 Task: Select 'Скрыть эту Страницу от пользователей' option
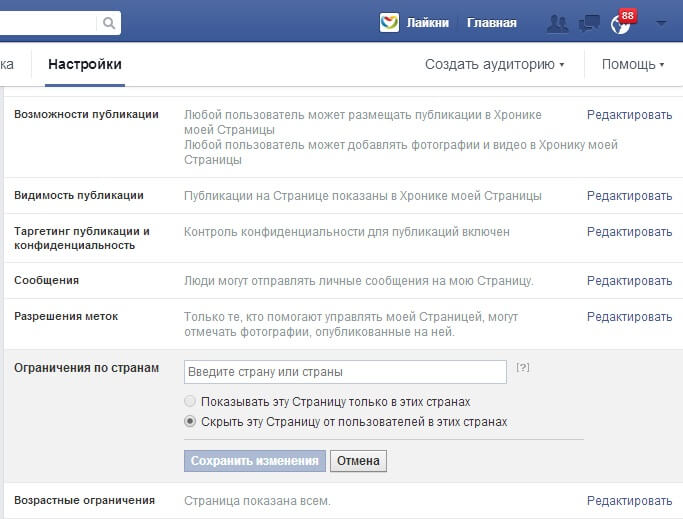[190, 422]
